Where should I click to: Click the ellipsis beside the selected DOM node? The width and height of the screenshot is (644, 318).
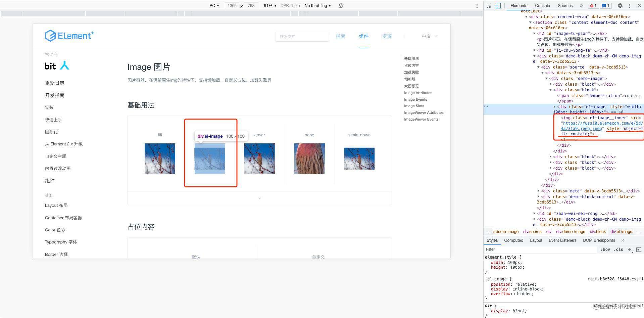(x=486, y=106)
